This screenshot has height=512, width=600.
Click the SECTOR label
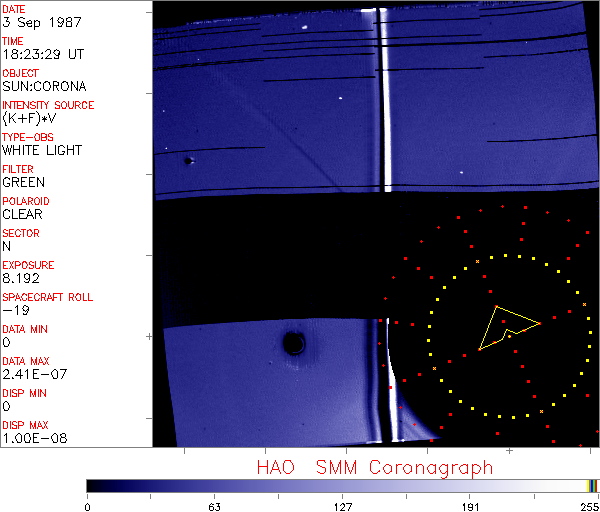20,233
